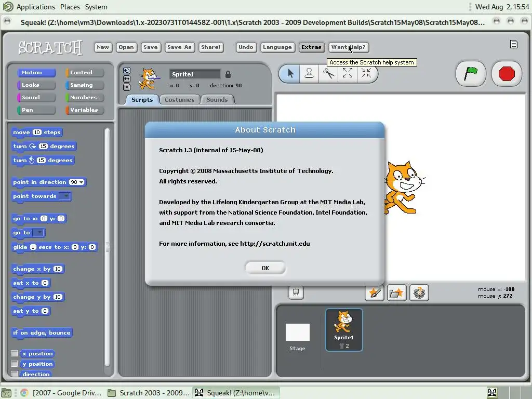Open the System menu
Image resolution: width=532 pixels, height=399 pixels.
tap(96, 7)
